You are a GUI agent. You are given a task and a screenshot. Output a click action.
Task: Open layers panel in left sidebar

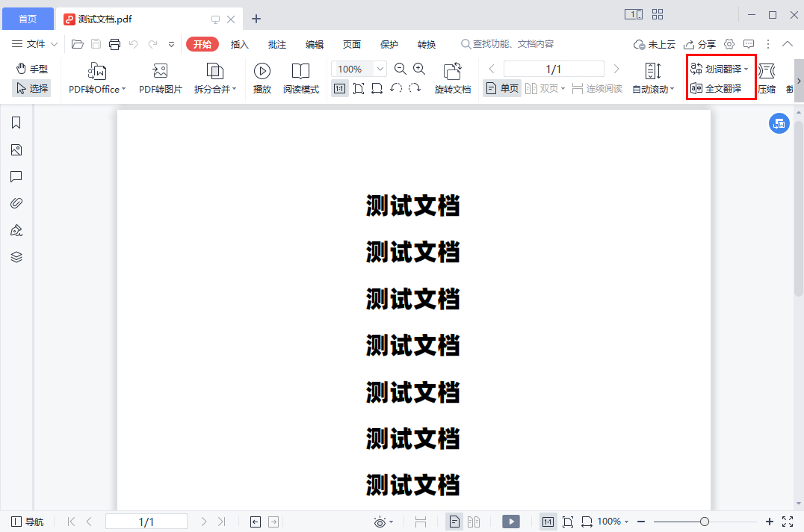point(16,257)
